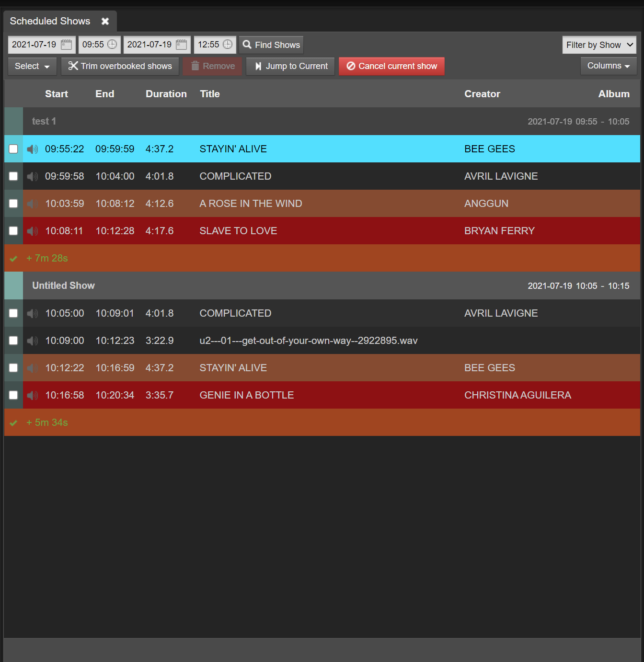Click the Remove button
This screenshot has height=662, width=644.
(213, 66)
